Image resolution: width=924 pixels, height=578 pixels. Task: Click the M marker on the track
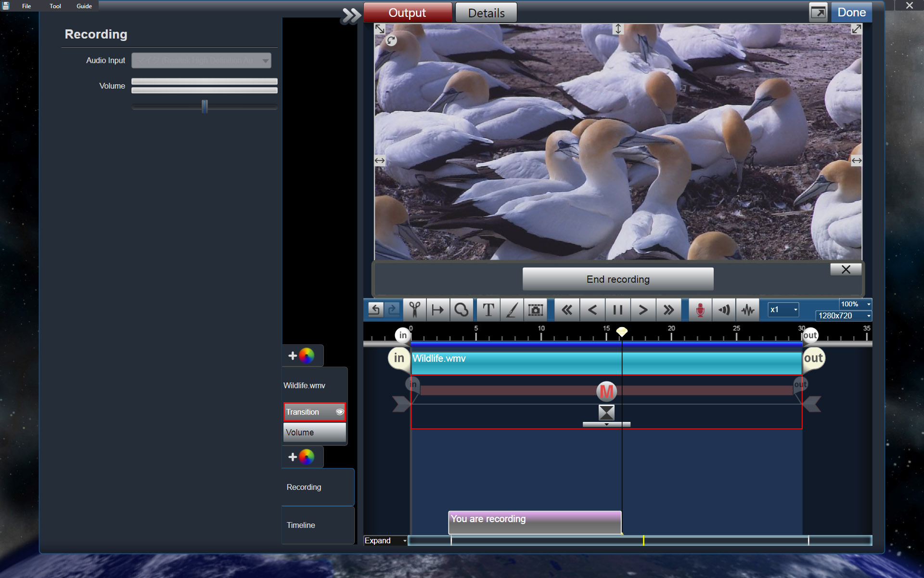point(606,391)
